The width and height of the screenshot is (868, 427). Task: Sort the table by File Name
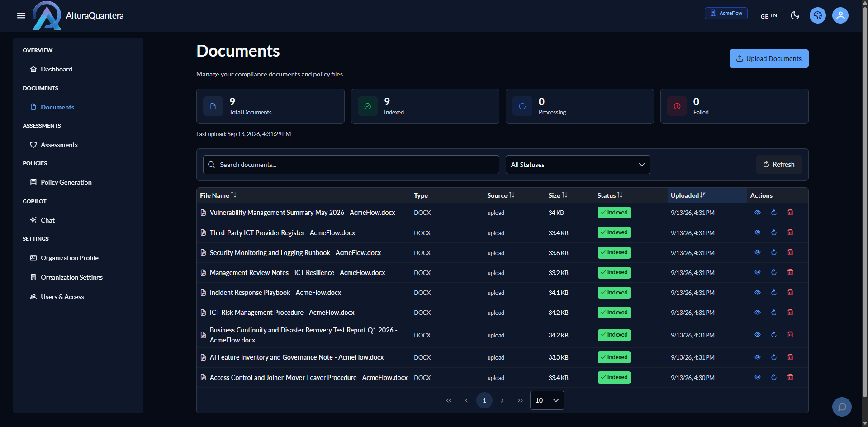point(218,195)
